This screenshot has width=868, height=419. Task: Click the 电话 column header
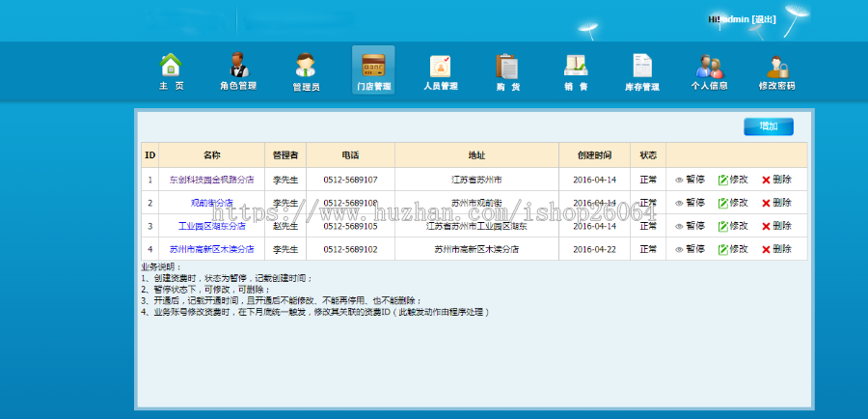click(350, 155)
